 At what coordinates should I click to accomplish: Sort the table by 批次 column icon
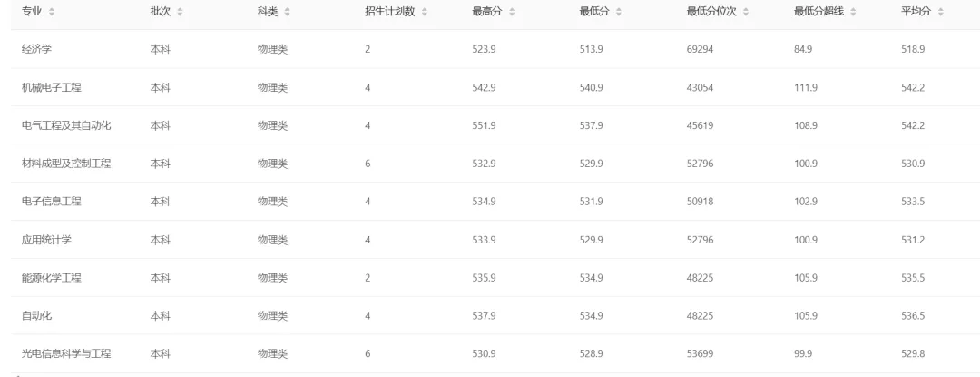point(180,11)
